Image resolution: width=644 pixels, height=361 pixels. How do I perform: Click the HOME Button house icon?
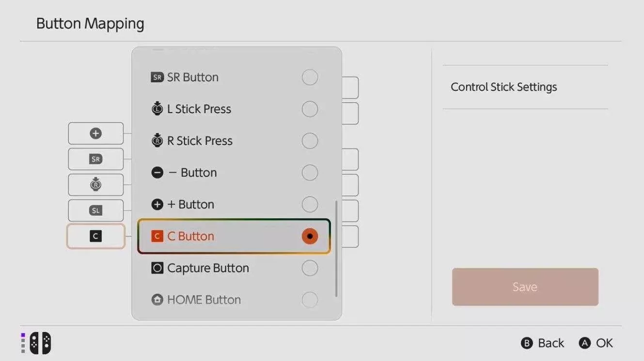click(157, 300)
